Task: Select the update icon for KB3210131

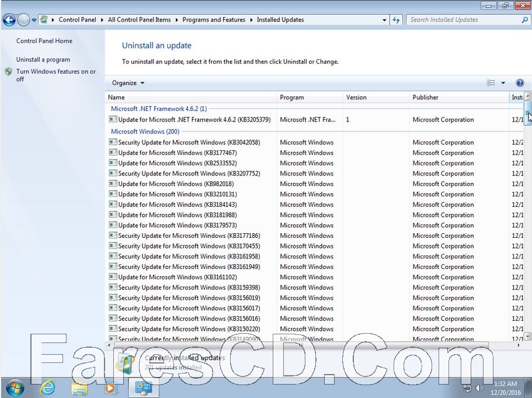Action: [x=113, y=194]
